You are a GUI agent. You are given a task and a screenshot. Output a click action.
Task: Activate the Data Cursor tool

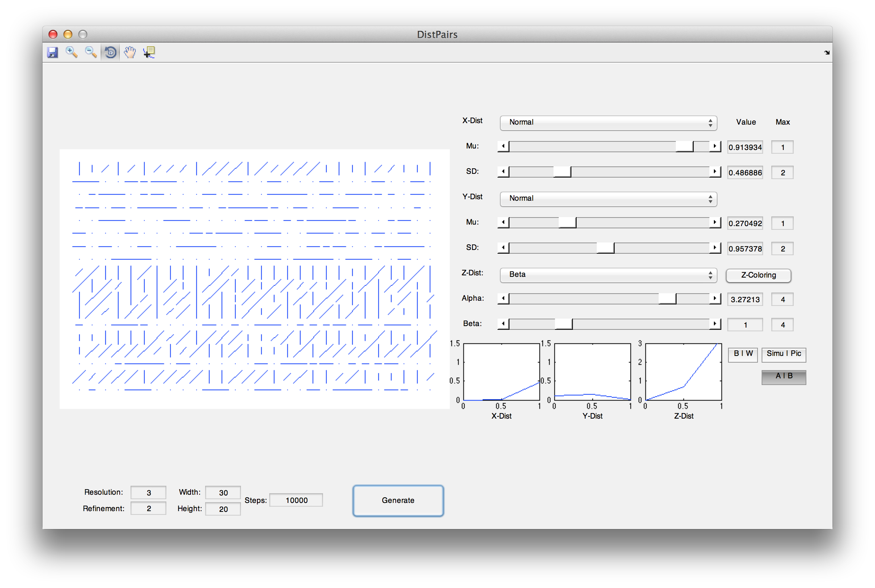point(149,52)
